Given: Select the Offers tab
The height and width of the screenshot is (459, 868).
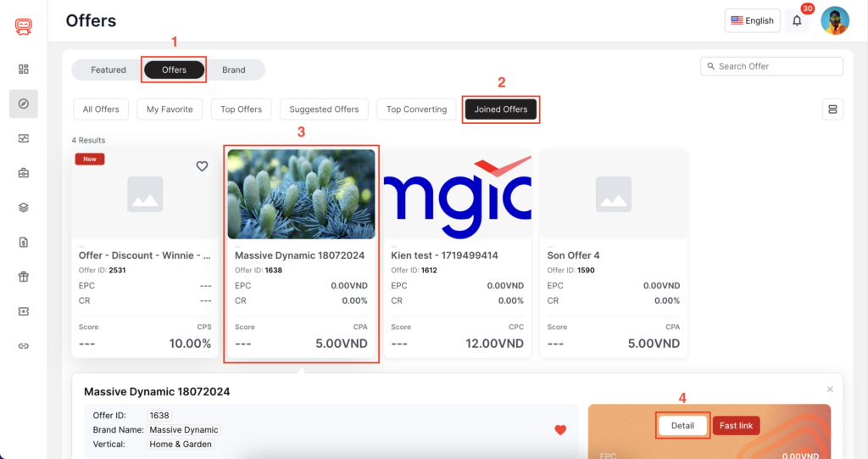Looking at the screenshot, I should pyautogui.click(x=174, y=70).
